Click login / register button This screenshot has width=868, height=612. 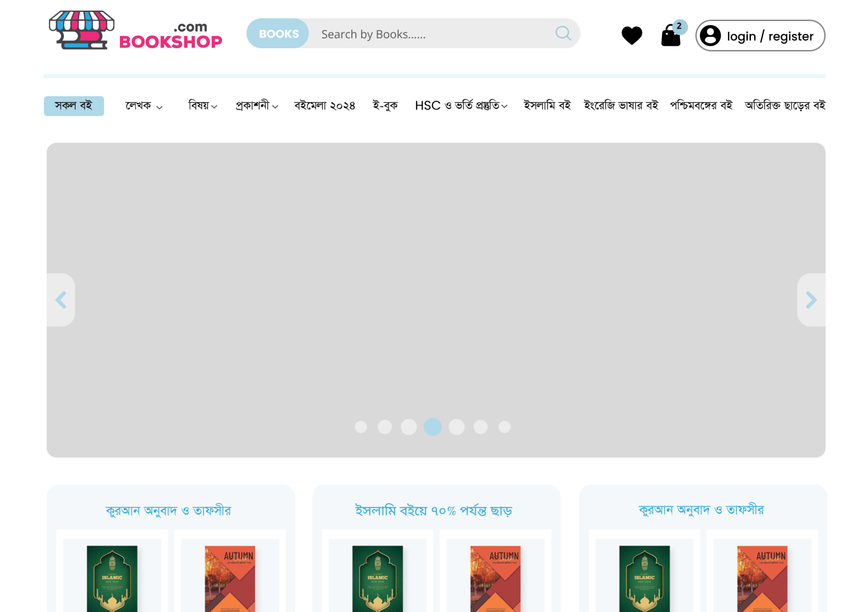click(x=760, y=36)
